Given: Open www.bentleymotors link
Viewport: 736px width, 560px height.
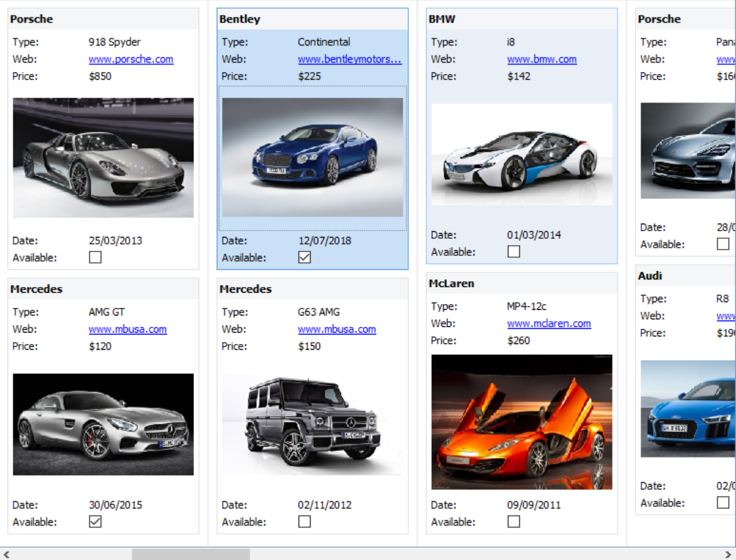Looking at the screenshot, I should tap(350, 59).
